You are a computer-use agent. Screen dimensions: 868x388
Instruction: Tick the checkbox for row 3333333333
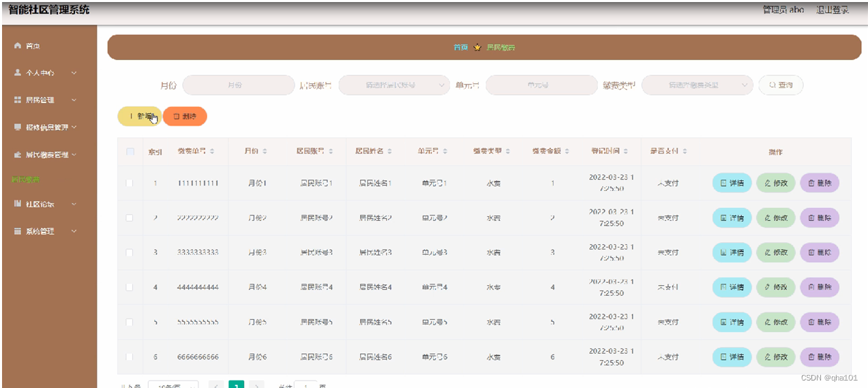click(130, 253)
